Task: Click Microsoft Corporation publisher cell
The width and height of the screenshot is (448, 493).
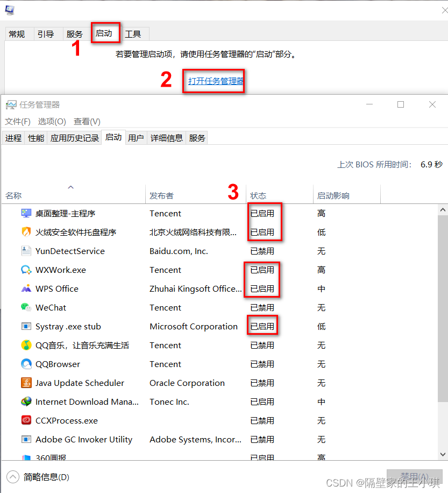Action: (194, 327)
